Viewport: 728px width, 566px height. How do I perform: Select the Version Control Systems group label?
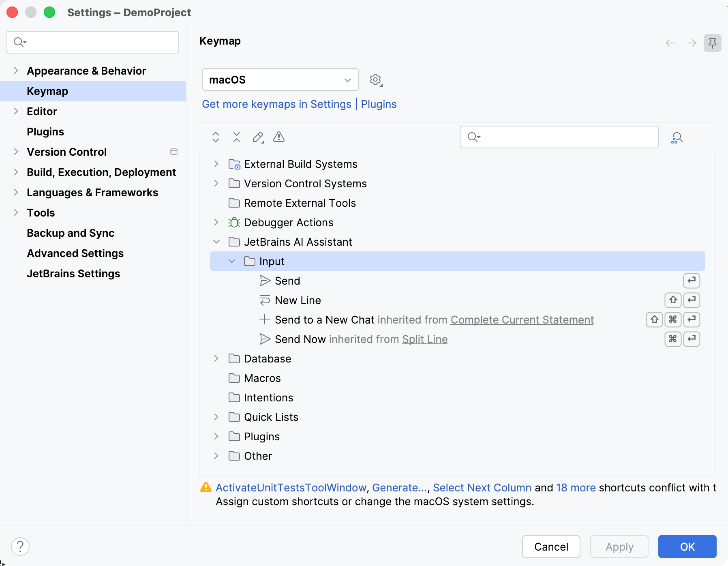click(x=305, y=184)
